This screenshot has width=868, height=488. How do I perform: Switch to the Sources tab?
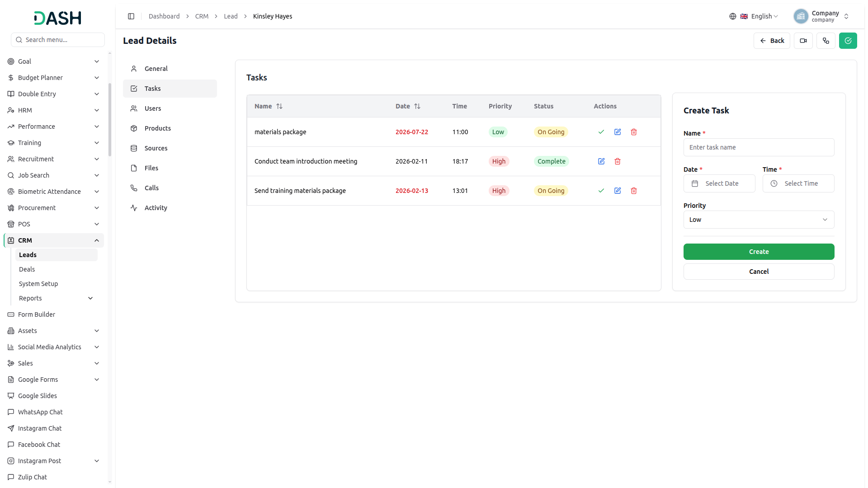(170, 148)
